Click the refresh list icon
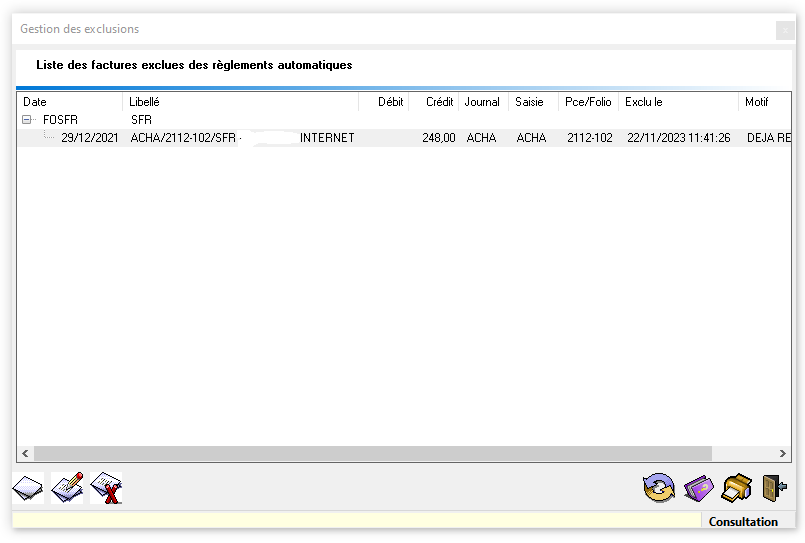 coord(658,489)
